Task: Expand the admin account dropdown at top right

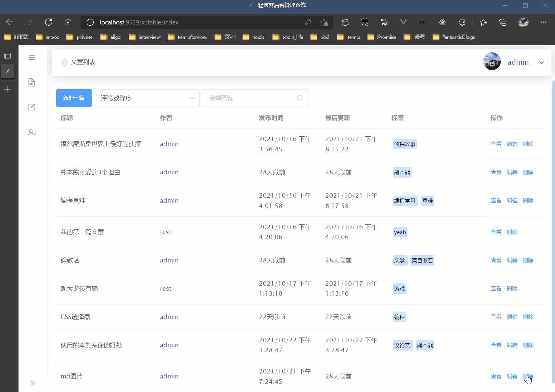Action: point(541,62)
